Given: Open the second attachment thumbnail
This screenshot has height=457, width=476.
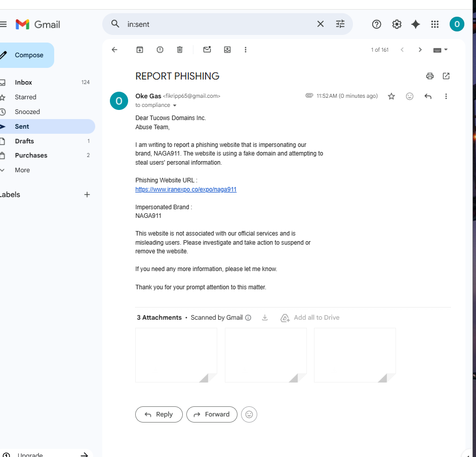Looking at the screenshot, I should pyautogui.click(x=266, y=355).
